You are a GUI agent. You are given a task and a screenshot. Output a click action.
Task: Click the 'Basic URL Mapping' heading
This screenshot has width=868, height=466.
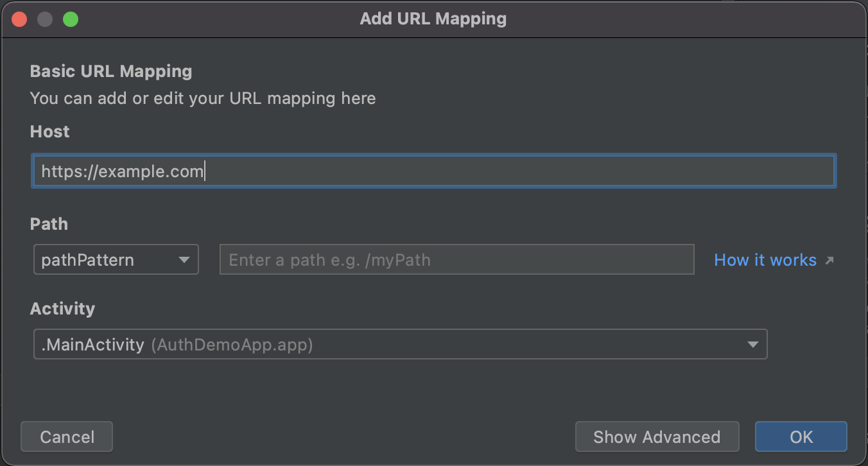[111, 71]
